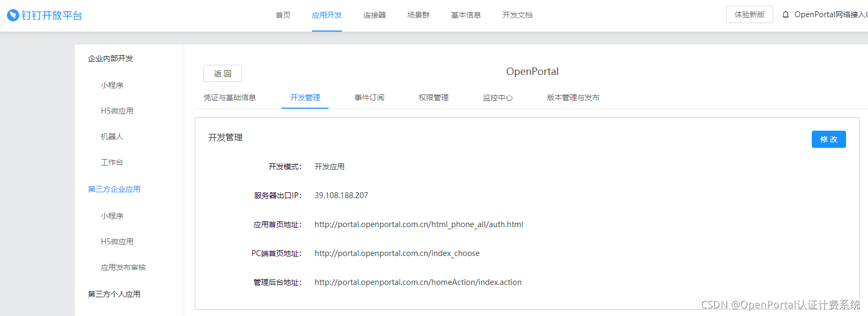The width and height of the screenshot is (868, 316).
Task: Open H5微应用 under 第三方企业应用
Action: [117, 242]
